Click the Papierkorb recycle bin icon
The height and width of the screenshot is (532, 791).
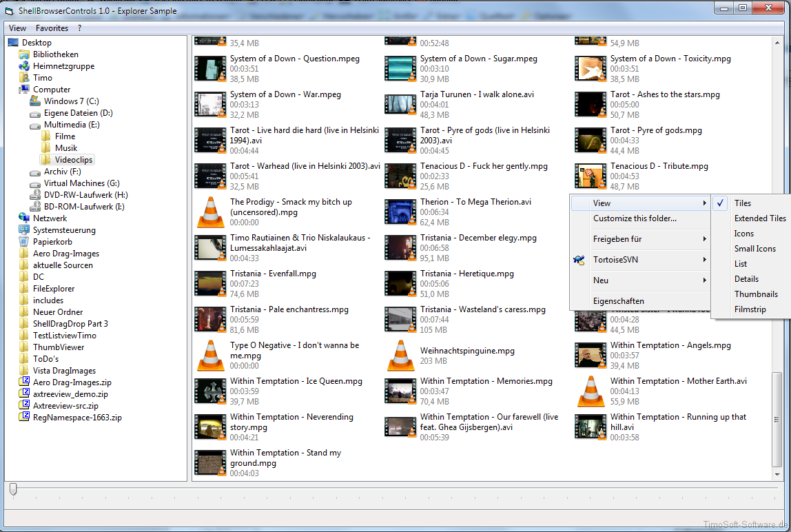tap(24, 241)
